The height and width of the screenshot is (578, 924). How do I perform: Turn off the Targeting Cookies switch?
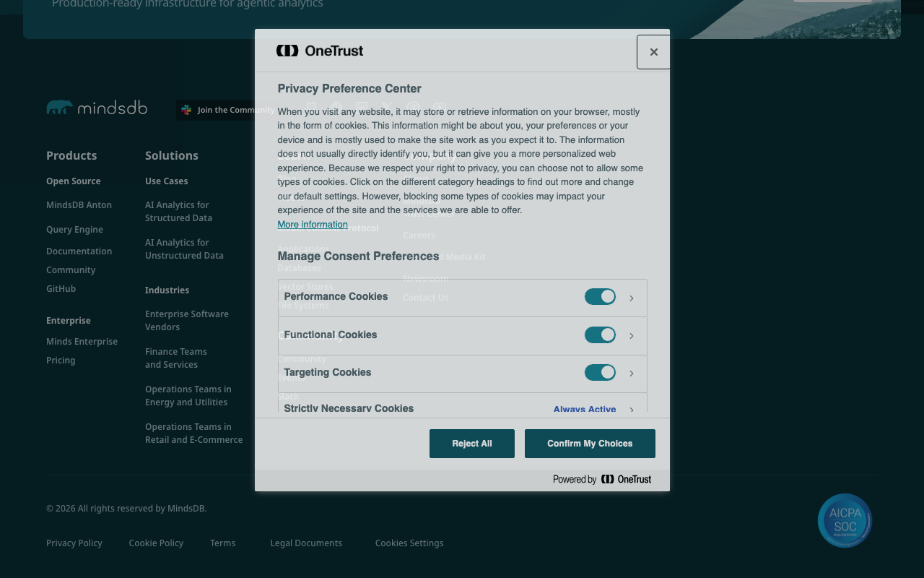tap(600, 372)
